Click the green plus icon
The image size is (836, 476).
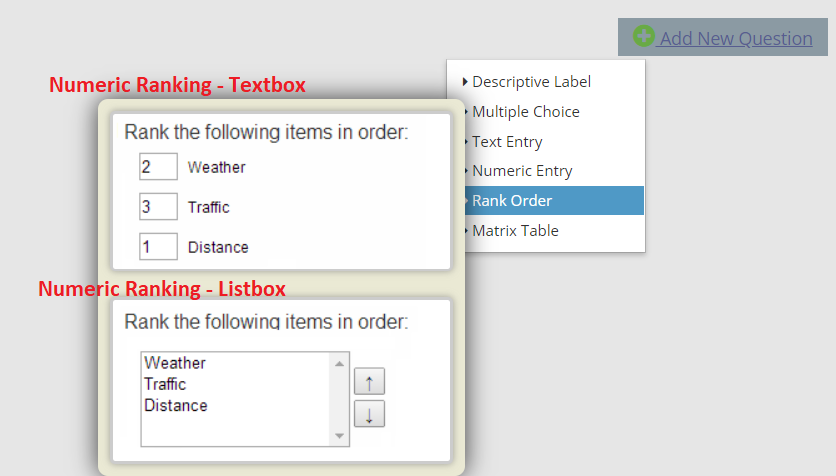644,37
